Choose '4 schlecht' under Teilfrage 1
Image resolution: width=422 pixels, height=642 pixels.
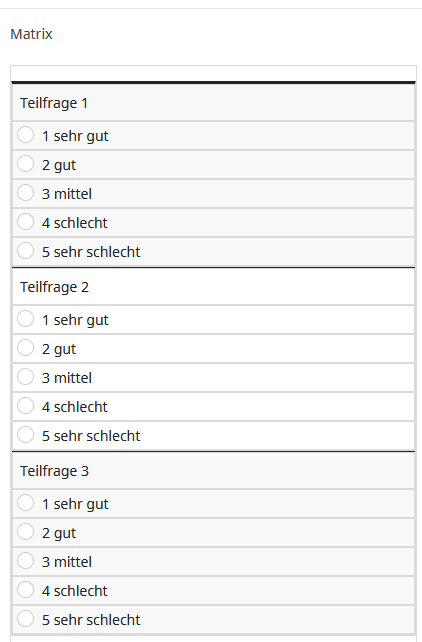(x=25, y=222)
